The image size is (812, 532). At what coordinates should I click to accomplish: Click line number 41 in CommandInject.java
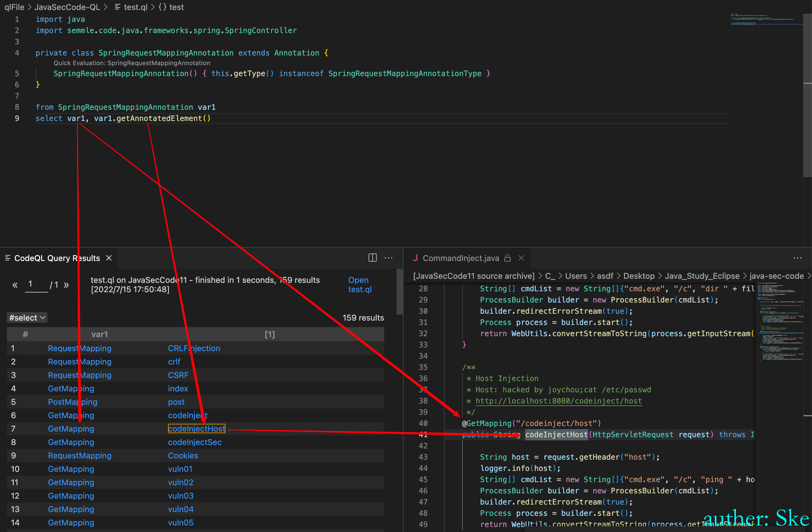pos(423,434)
